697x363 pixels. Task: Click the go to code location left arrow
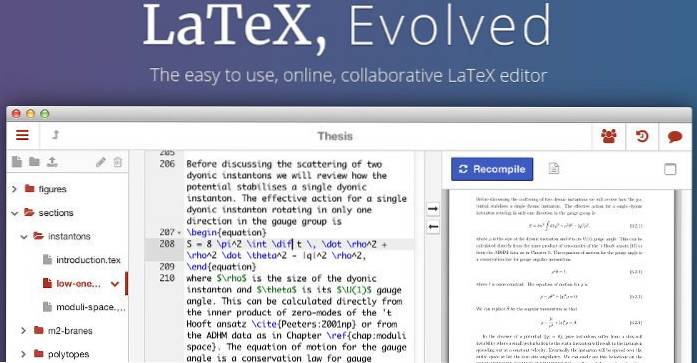click(433, 227)
